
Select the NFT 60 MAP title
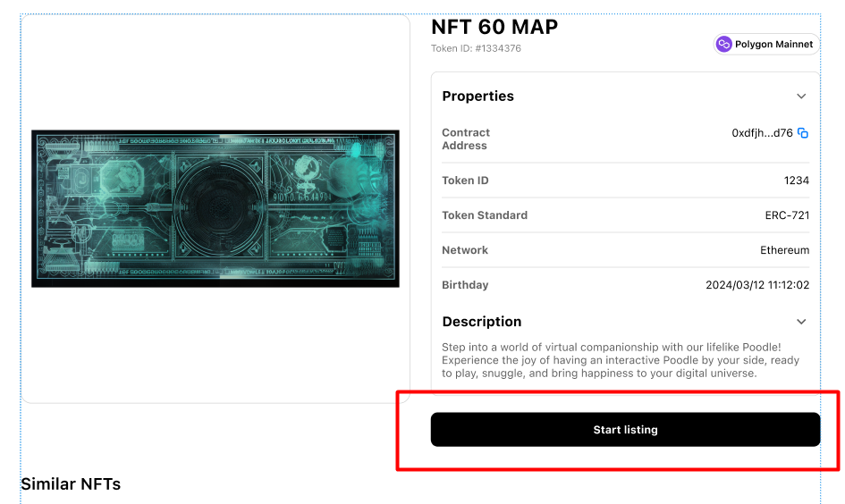[x=494, y=27]
